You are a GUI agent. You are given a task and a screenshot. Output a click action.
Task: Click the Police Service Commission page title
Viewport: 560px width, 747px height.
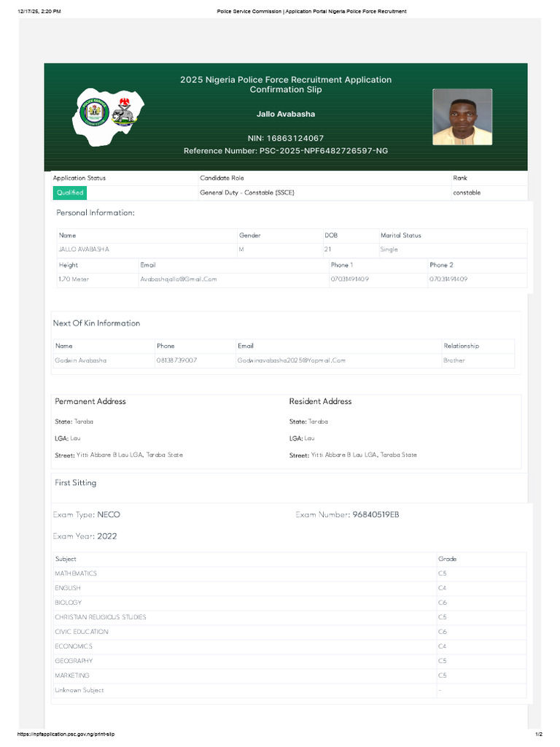[x=311, y=11]
